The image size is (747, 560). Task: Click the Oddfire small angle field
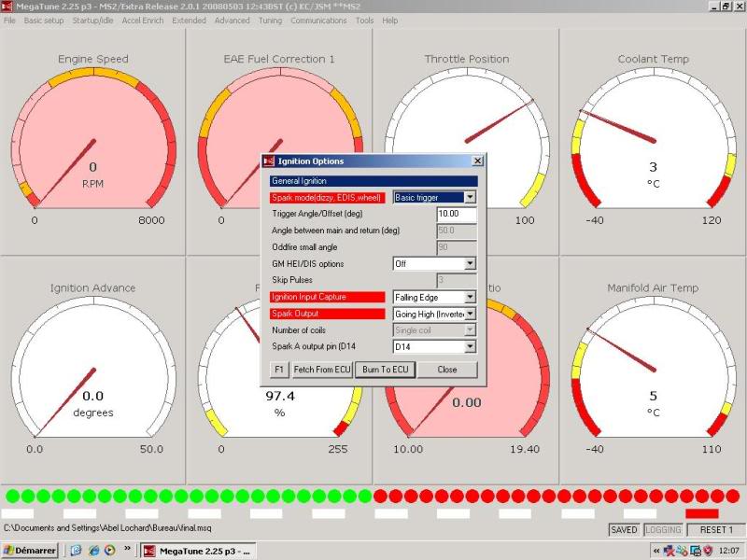tap(457, 247)
